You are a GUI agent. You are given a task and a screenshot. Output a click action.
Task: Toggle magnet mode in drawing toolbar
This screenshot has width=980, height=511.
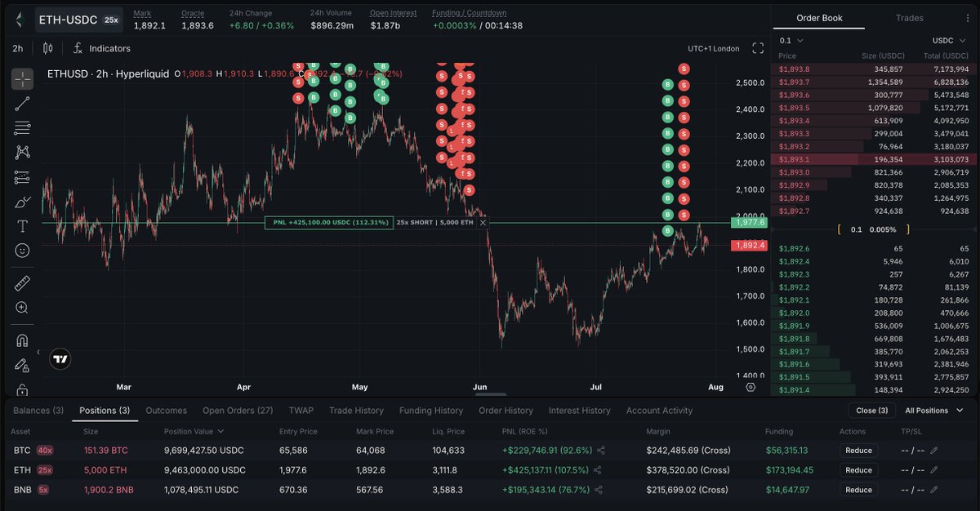pyautogui.click(x=22, y=340)
